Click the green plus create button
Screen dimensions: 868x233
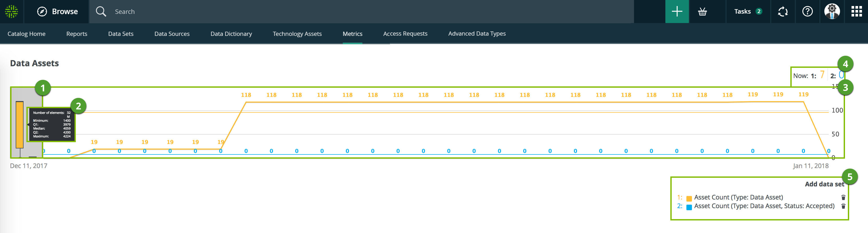[x=677, y=12]
